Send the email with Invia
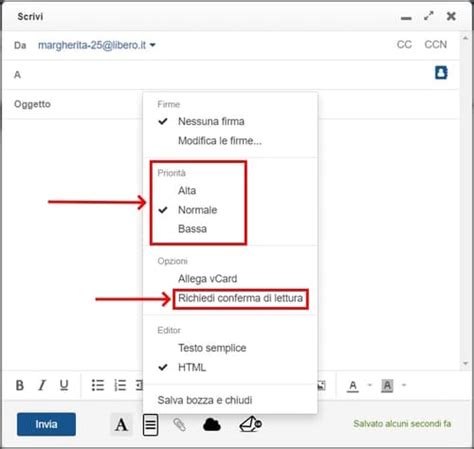The height and width of the screenshot is (449, 474). point(46,424)
